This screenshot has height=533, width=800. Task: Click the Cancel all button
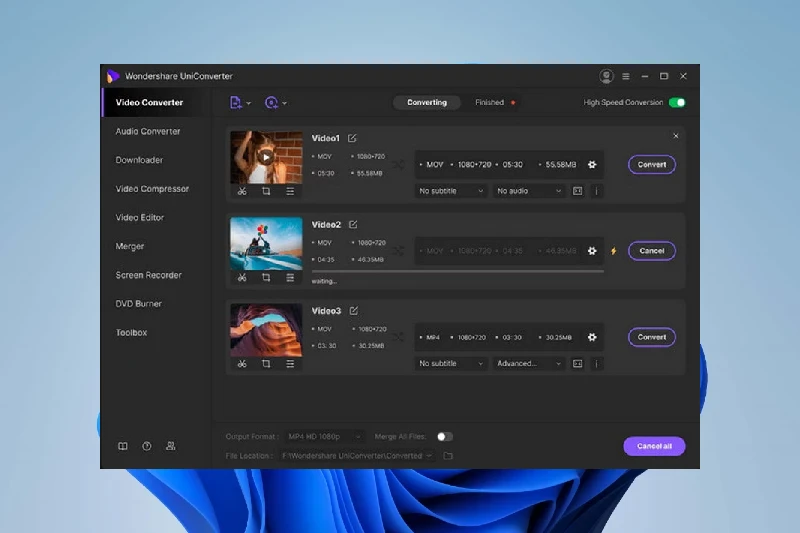pos(654,446)
